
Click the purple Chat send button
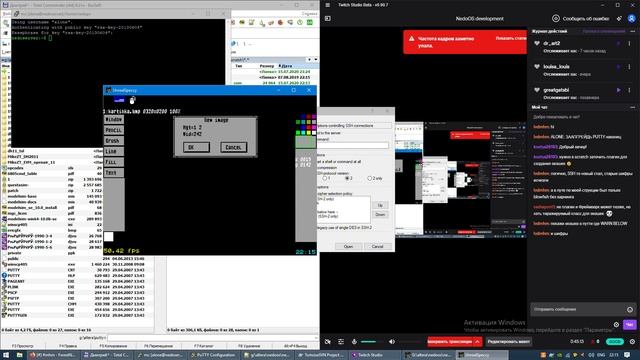tap(629, 325)
